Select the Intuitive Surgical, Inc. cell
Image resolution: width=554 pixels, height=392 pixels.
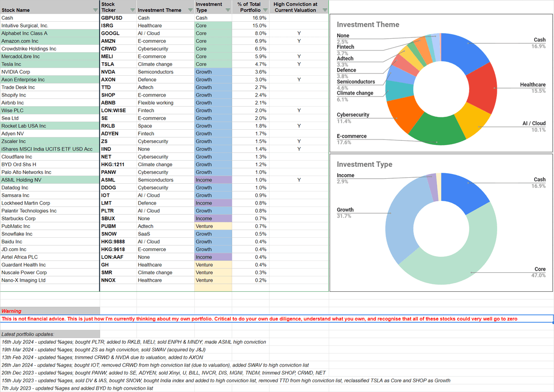tap(50, 26)
